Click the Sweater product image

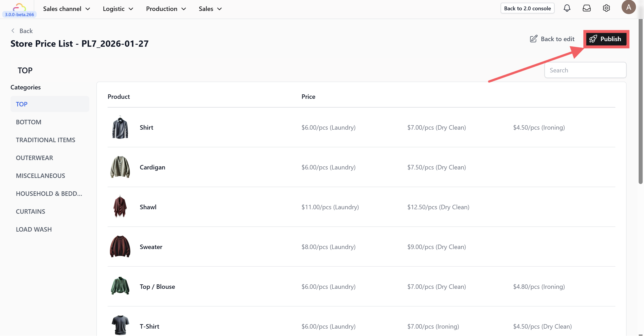[x=120, y=247]
